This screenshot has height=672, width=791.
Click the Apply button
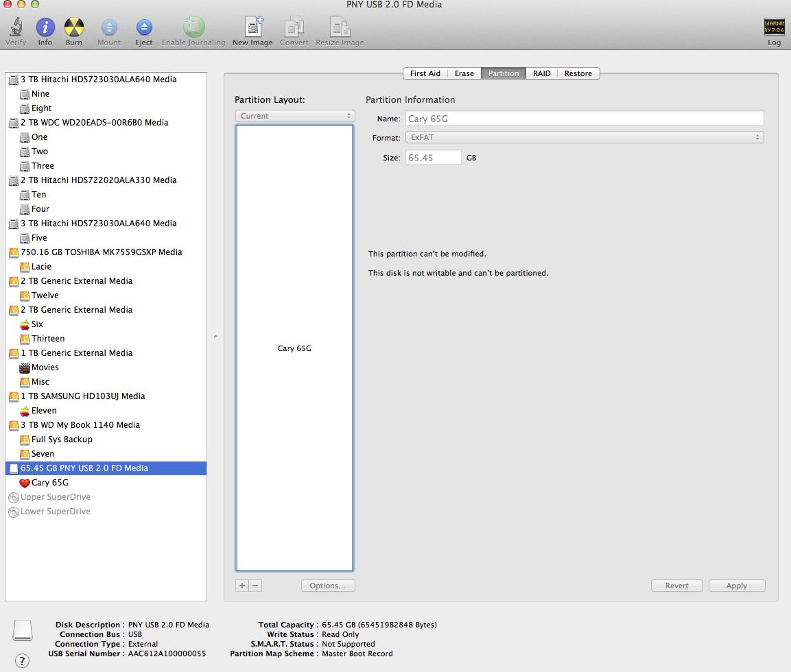[737, 586]
